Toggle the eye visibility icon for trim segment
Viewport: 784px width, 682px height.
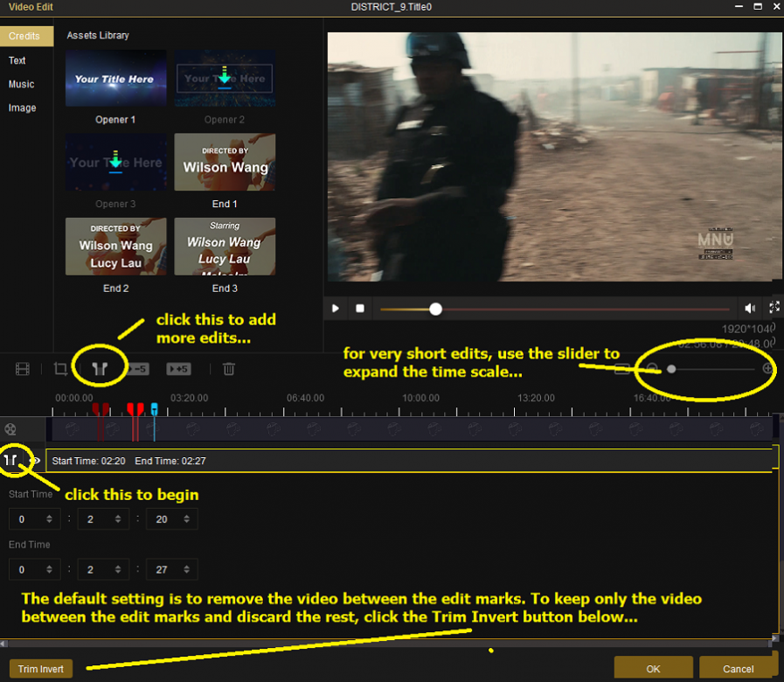tap(34, 460)
